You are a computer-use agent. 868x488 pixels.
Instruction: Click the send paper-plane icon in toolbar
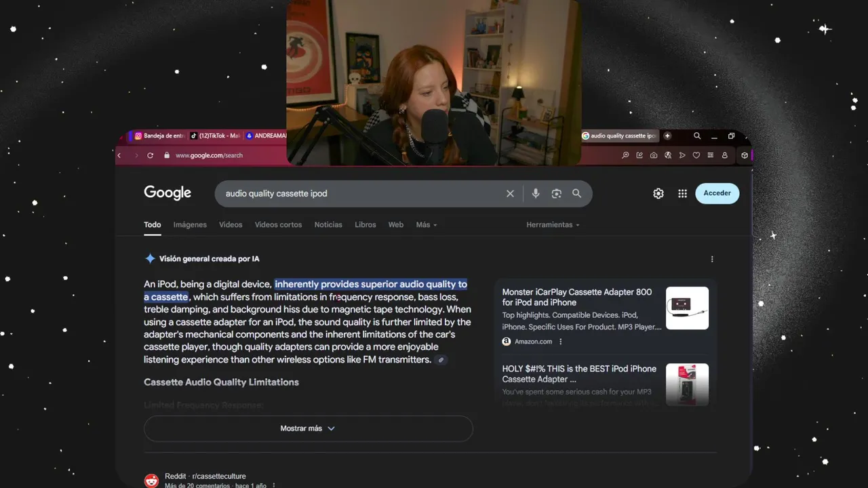click(x=682, y=155)
